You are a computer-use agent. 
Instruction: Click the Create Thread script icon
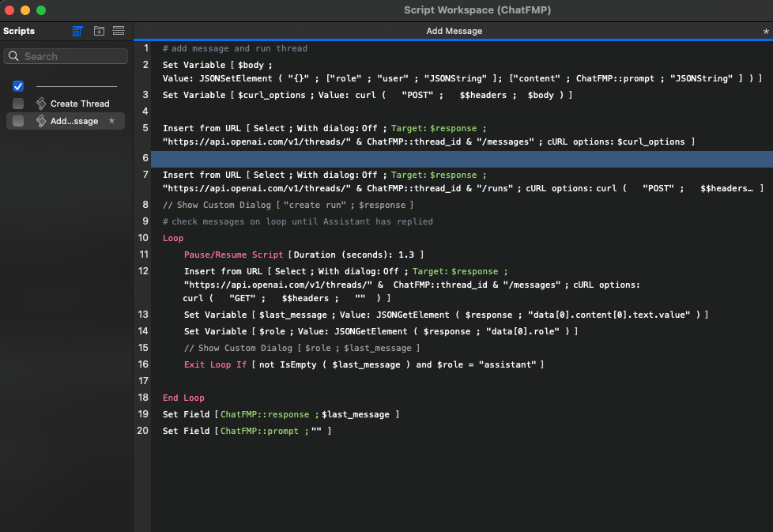click(x=41, y=104)
